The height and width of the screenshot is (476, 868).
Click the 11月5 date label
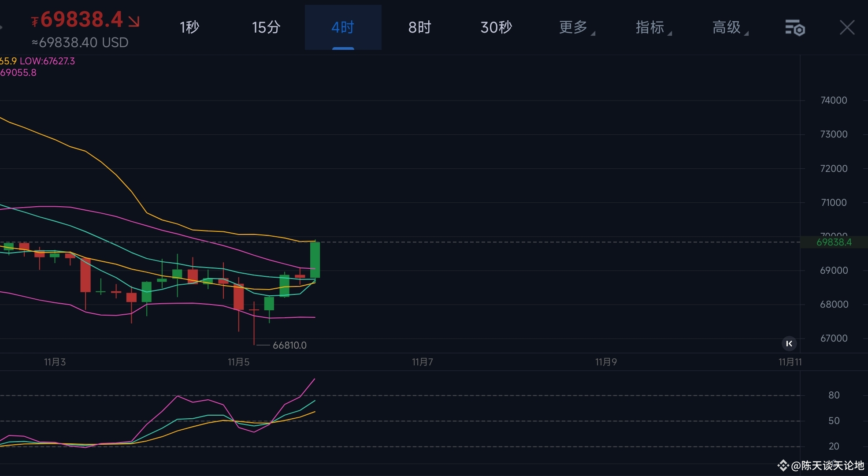pos(238,362)
